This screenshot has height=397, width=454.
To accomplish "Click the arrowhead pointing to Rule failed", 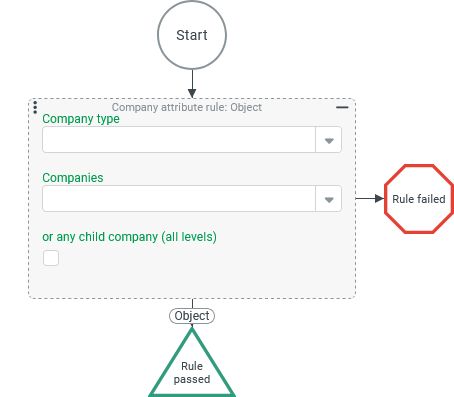I will tap(379, 198).
